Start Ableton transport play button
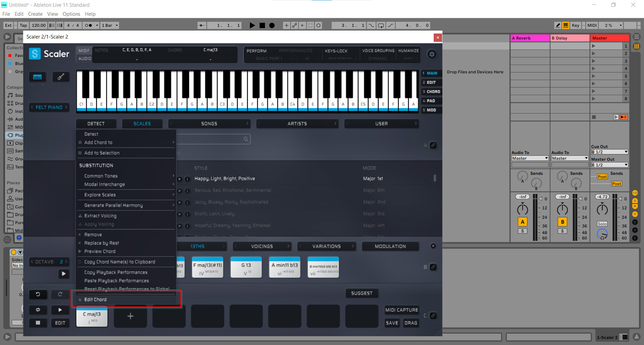 pos(252,25)
